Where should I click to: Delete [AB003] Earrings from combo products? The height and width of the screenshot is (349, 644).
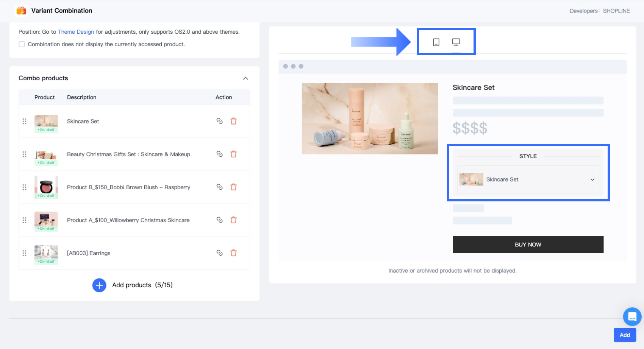(x=234, y=253)
